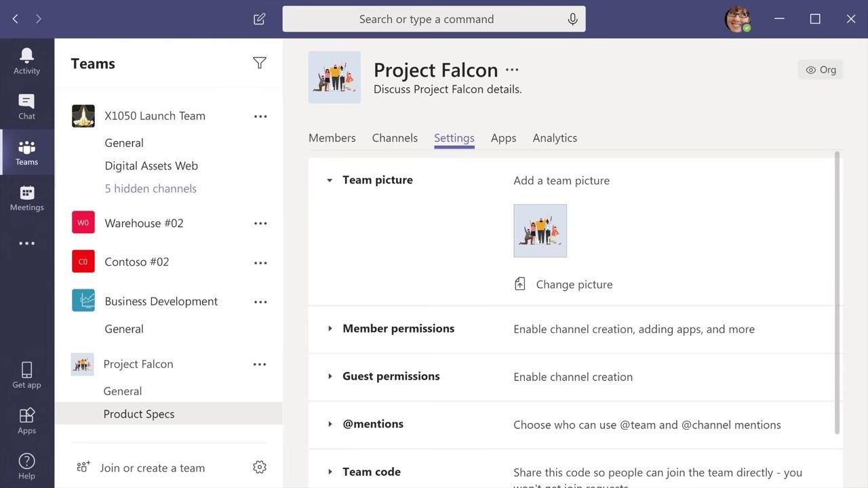This screenshot has height=488, width=868.
Task: Open the Business Development team
Action: point(161,301)
